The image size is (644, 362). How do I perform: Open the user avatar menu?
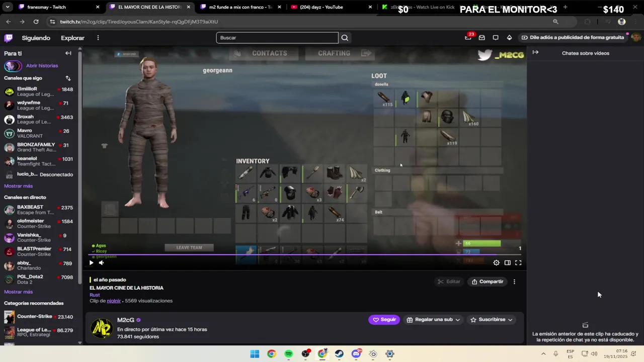pyautogui.click(x=636, y=38)
